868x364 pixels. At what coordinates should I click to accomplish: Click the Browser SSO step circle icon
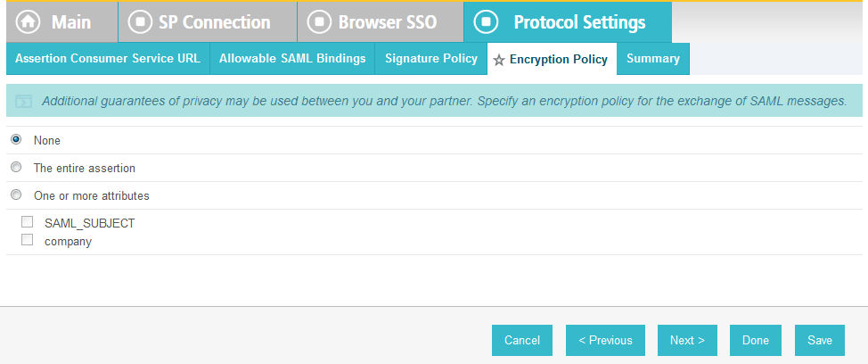[x=319, y=22]
